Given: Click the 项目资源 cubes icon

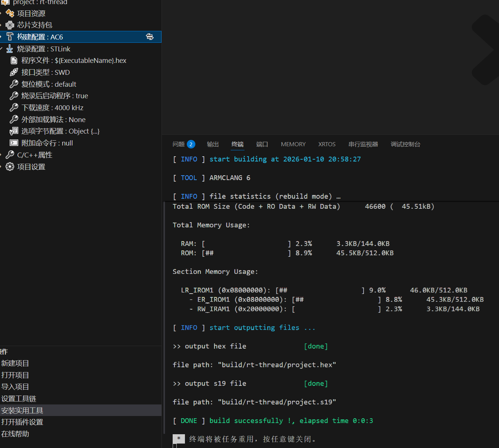Looking at the screenshot, I should coord(10,13).
